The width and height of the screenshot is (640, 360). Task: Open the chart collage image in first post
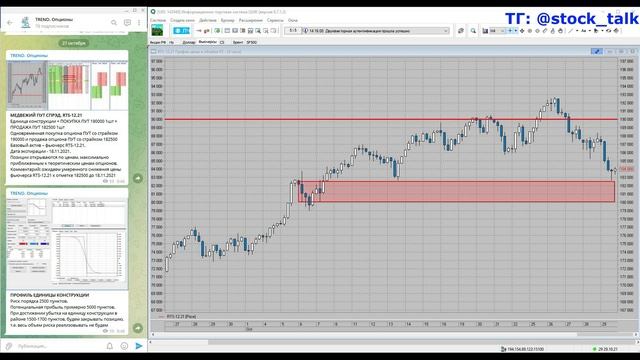pyautogui.click(x=67, y=85)
